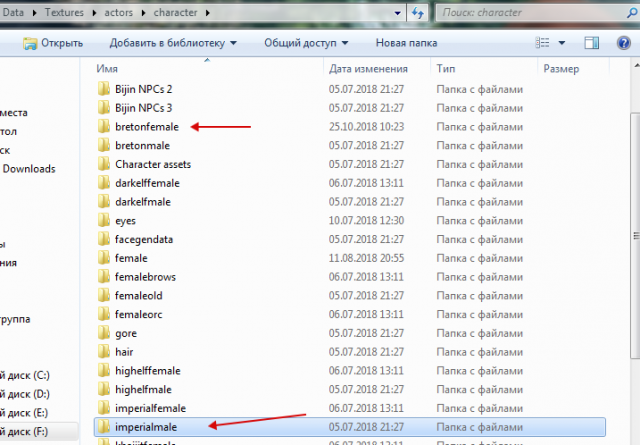Expand the view options dropdown arrow

click(x=563, y=43)
